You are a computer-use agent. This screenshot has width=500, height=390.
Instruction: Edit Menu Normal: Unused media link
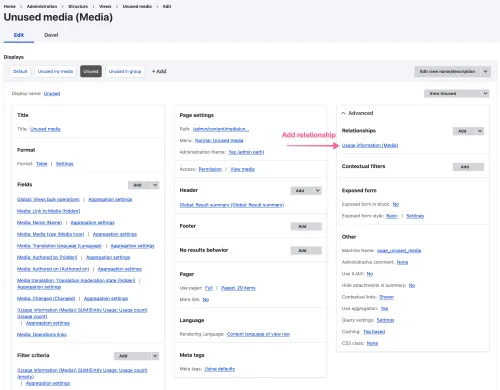click(x=219, y=140)
